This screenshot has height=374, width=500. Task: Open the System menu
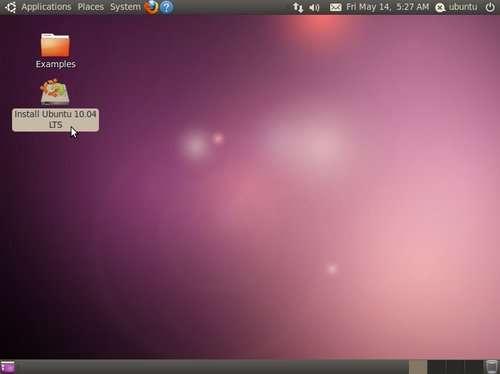tap(125, 7)
